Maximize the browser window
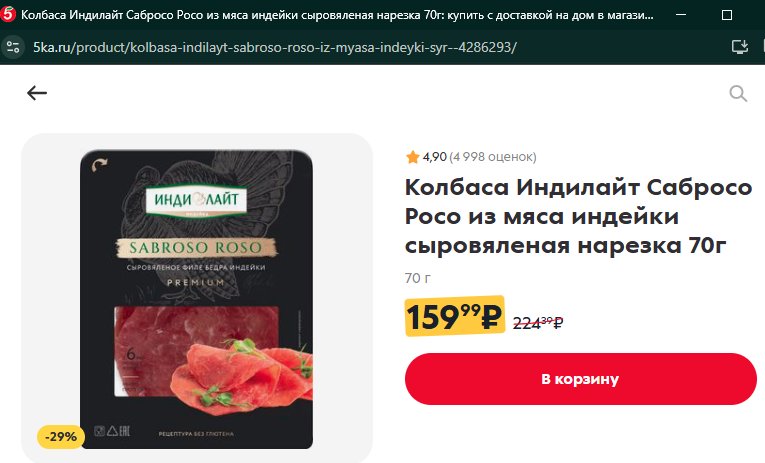The width and height of the screenshot is (765, 463). pos(726,15)
